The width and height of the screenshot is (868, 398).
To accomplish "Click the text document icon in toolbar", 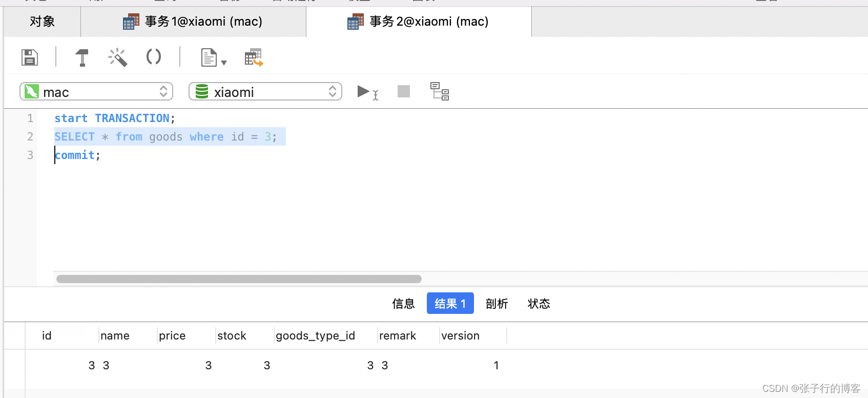I will click(x=209, y=57).
